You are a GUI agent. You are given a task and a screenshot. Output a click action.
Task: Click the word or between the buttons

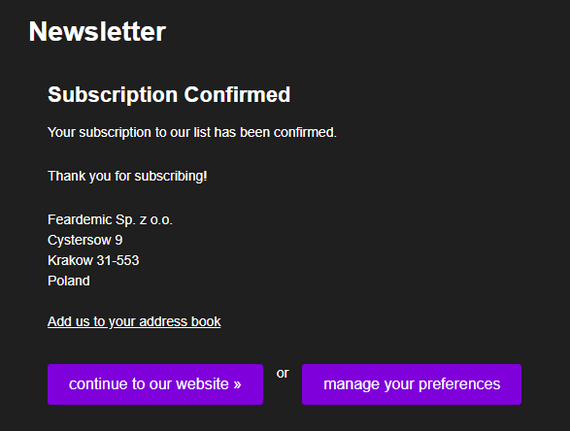coord(282,373)
